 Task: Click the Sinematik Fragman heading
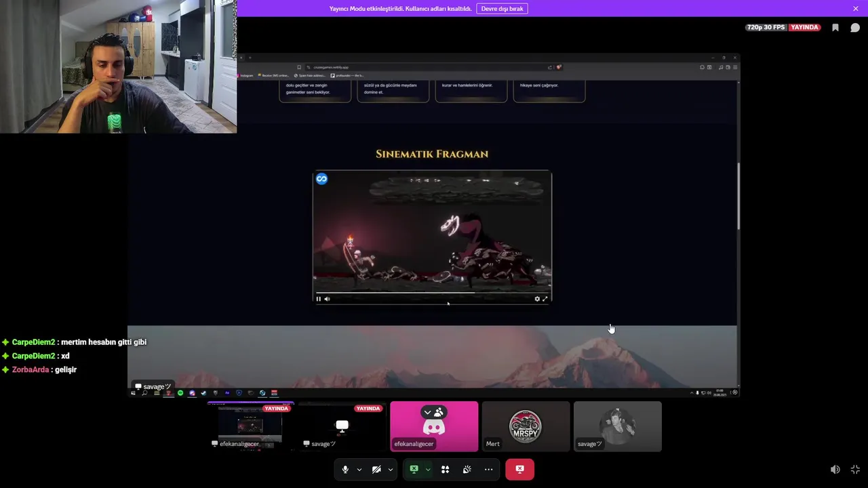[x=432, y=154]
